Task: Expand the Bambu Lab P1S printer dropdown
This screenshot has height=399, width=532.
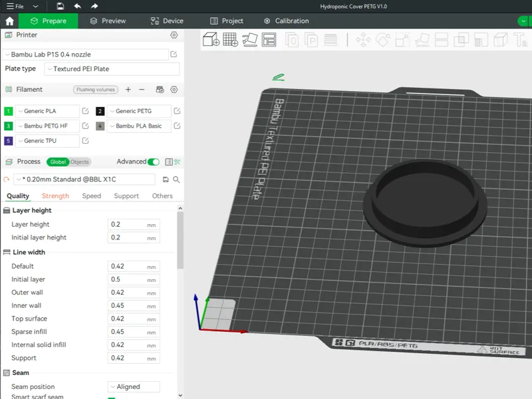Action: click(86, 55)
